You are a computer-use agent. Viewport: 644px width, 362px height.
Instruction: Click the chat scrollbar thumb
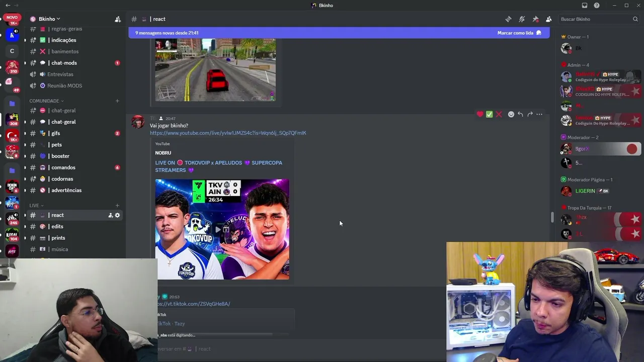pos(552,217)
